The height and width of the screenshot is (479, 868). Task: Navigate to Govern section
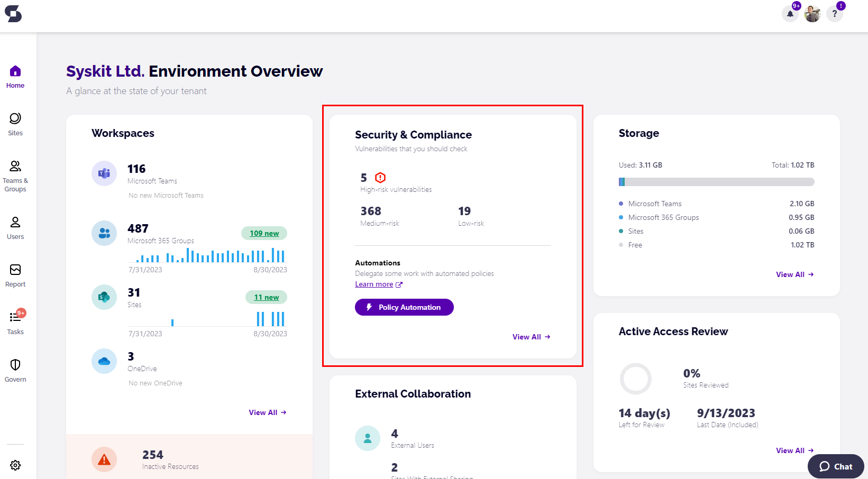15,370
